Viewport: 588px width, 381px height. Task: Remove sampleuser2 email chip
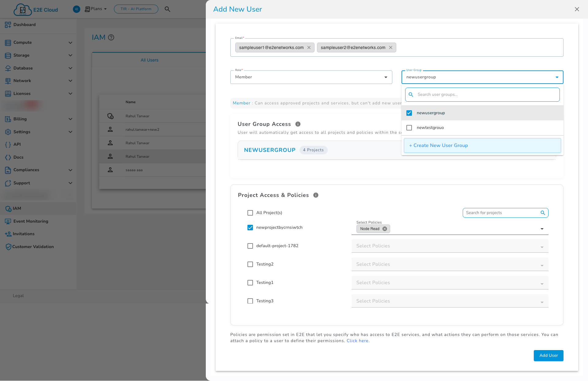coord(390,47)
